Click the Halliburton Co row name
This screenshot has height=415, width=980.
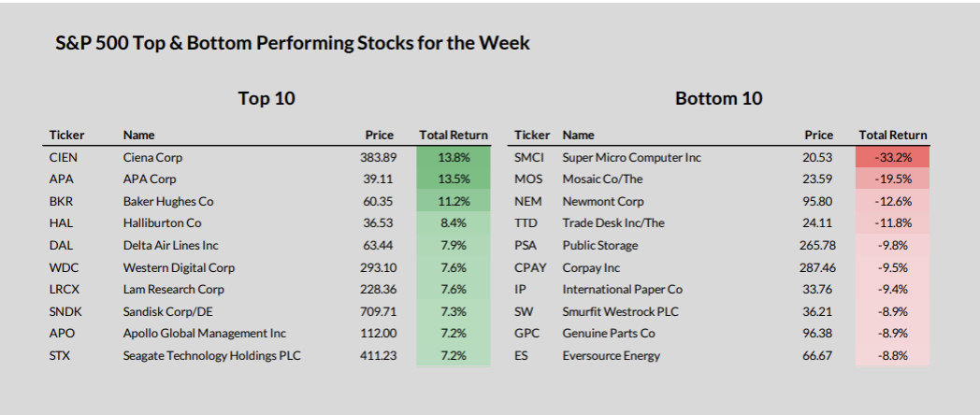(162, 223)
